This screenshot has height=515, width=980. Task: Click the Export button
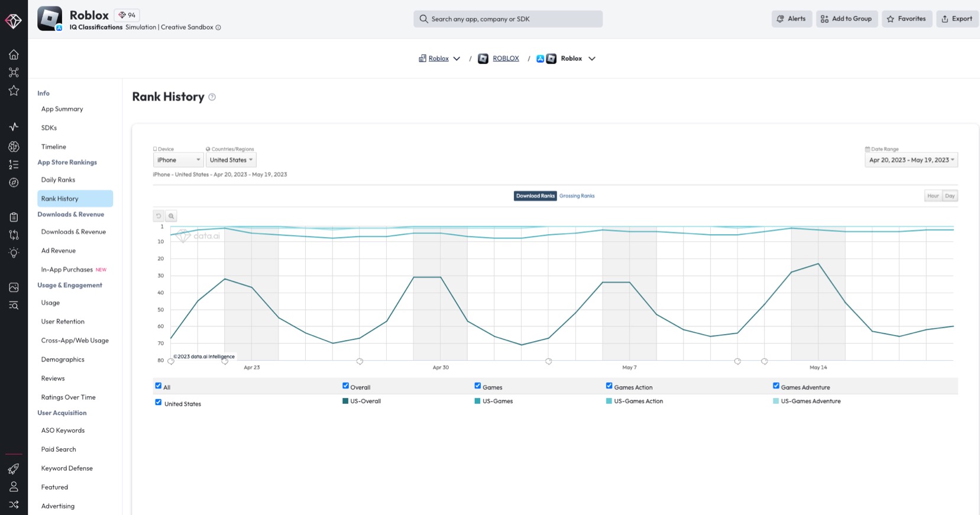tap(956, 19)
